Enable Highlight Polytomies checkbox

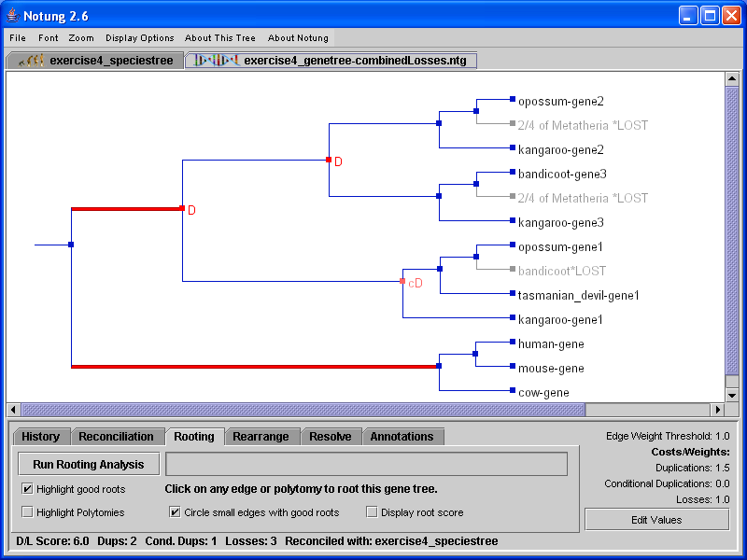pyautogui.click(x=27, y=512)
